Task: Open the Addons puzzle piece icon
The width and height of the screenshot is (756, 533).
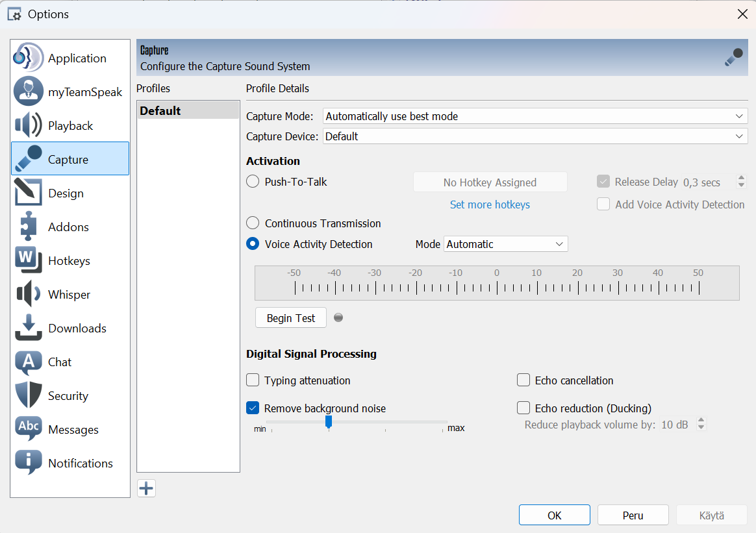Action: (x=29, y=226)
